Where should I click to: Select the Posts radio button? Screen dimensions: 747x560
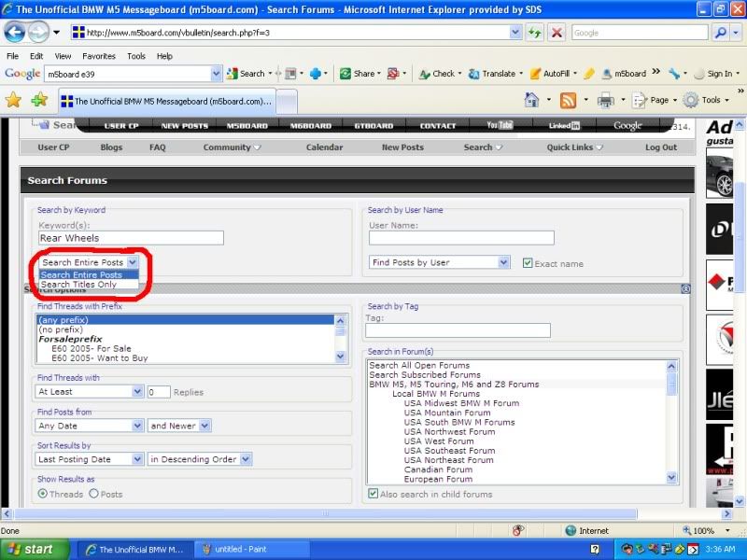93,494
